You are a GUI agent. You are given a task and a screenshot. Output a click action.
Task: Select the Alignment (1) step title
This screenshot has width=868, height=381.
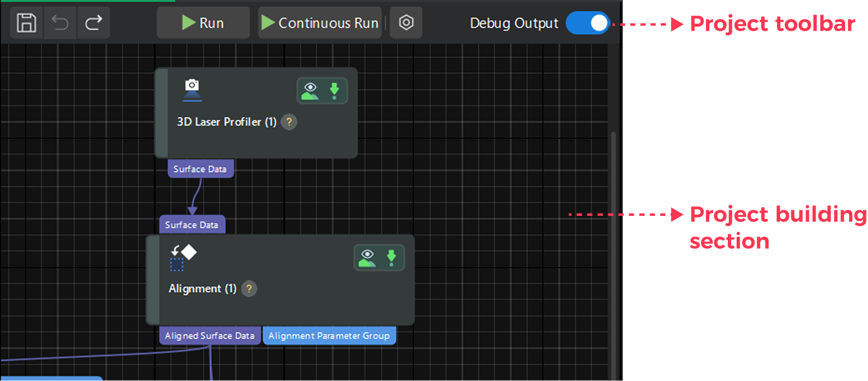(x=203, y=288)
